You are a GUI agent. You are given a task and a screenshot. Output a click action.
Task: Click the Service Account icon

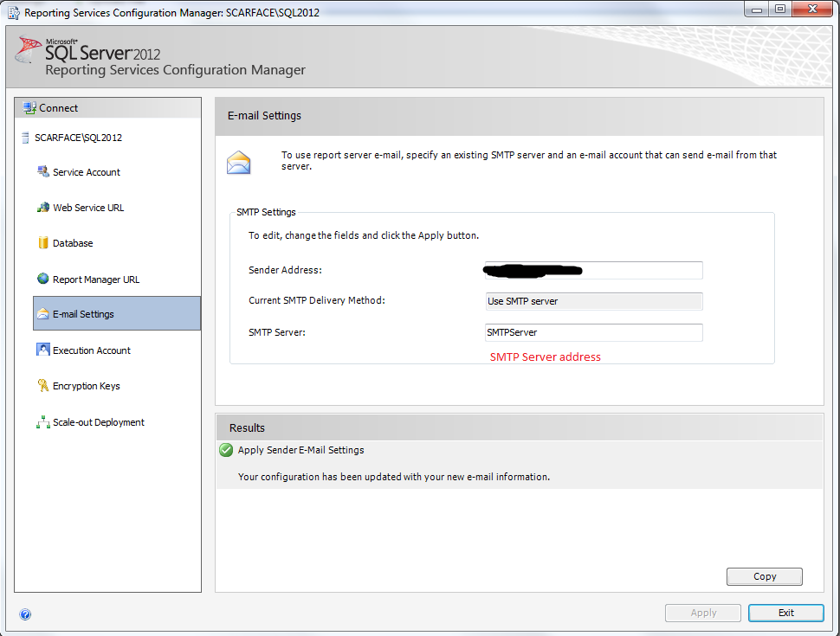coord(42,172)
